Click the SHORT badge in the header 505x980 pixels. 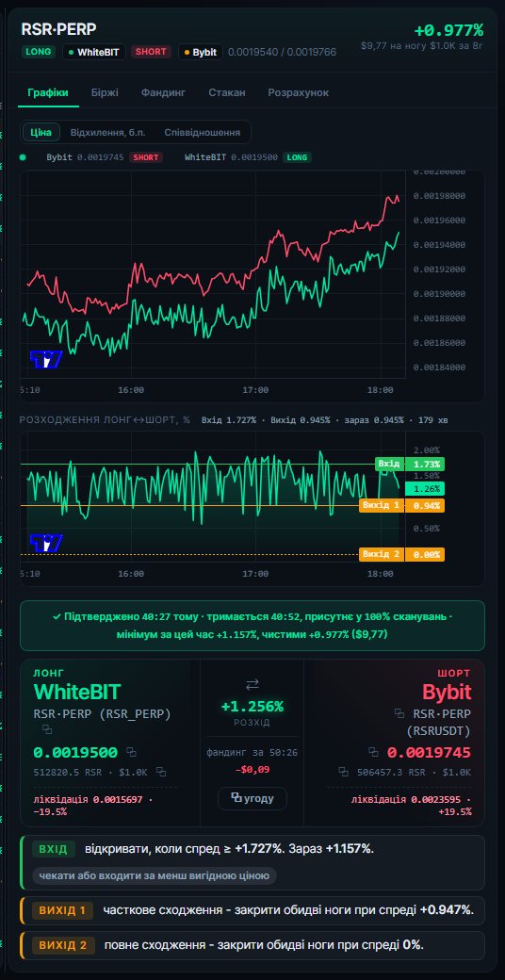151,52
